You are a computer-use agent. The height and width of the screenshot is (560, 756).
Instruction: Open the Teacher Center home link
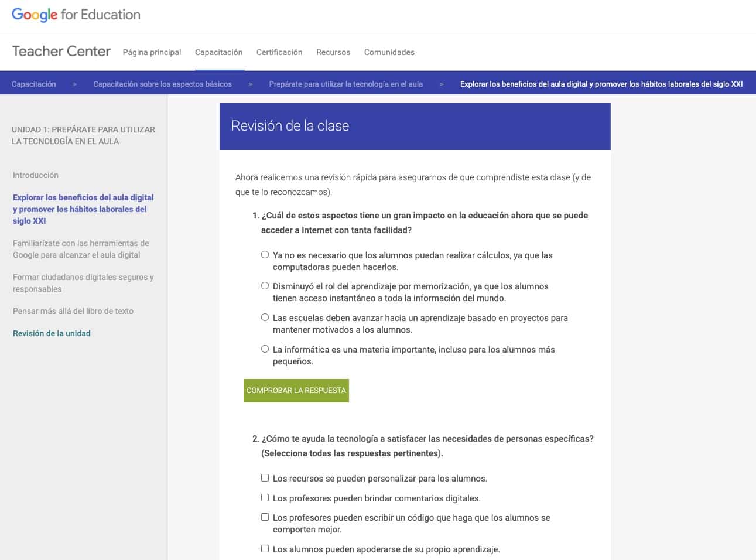[61, 52]
